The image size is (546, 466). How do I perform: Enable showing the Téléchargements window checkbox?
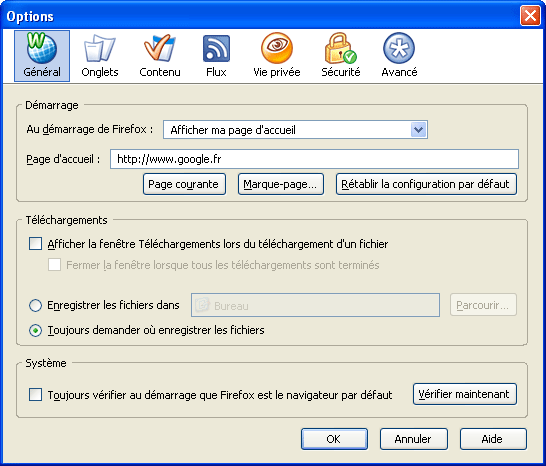click(x=36, y=244)
